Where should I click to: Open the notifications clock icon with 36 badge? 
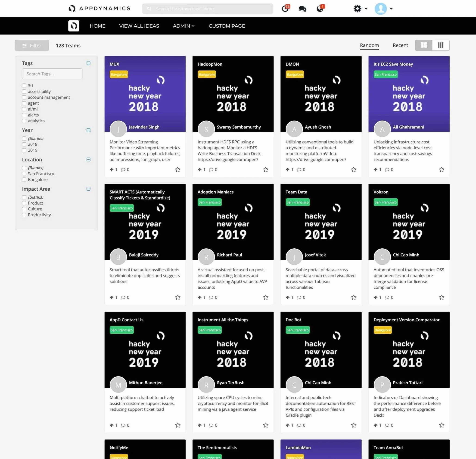pos(285,9)
